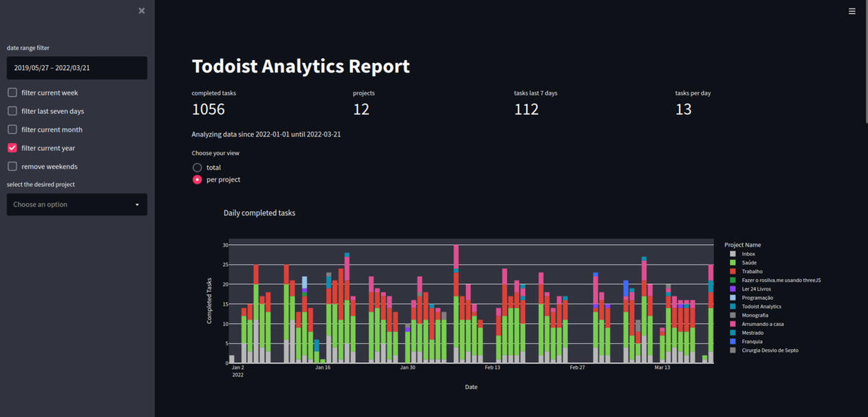Open the hamburger menu in top right
The width and height of the screenshot is (868, 417).
[x=851, y=11]
